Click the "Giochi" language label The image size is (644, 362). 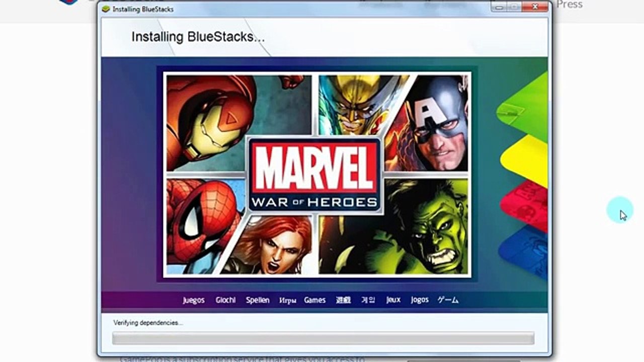(x=225, y=300)
